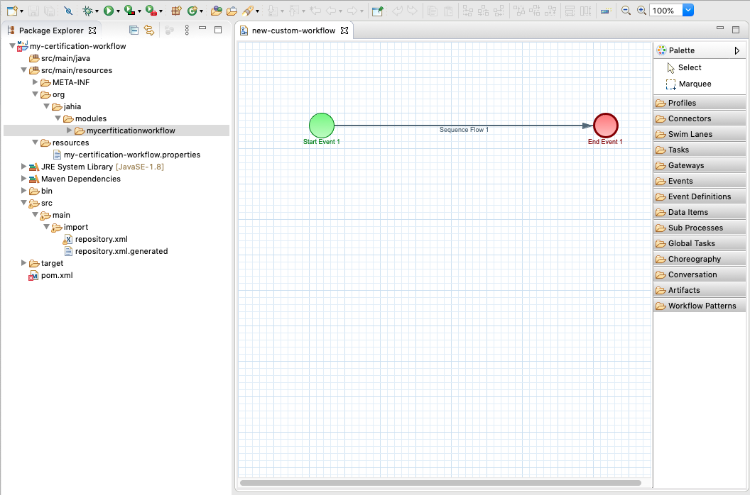Viewport: 750px width, 495px height.
Task: Open the zoom percentage dropdown
Action: 688,10
